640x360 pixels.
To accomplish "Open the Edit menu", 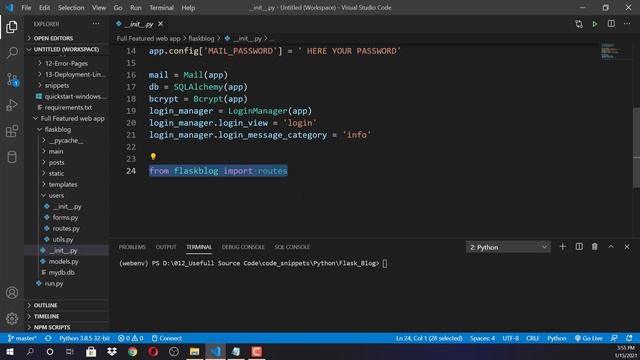I will 44,8.
